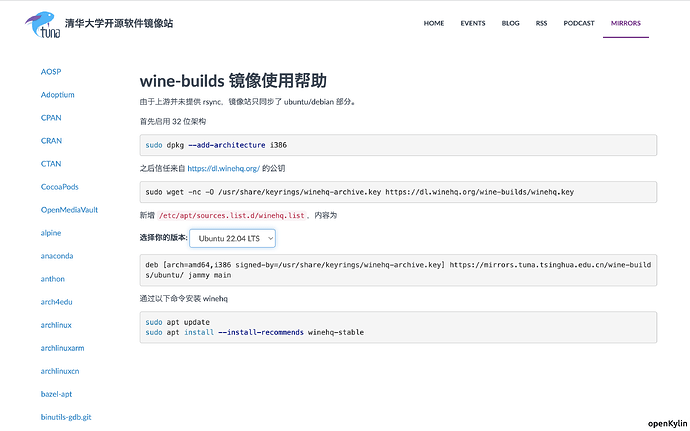
Task: Open anaconda mirror help in sidebar
Action: (57, 256)
